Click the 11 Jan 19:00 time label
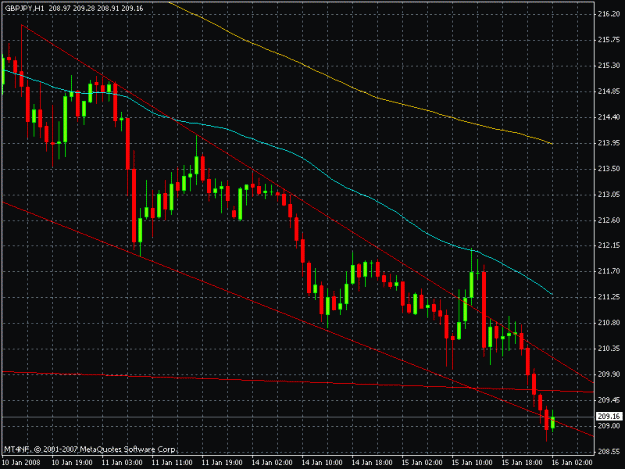Screen dimensions: 625x469 [222, 462]
